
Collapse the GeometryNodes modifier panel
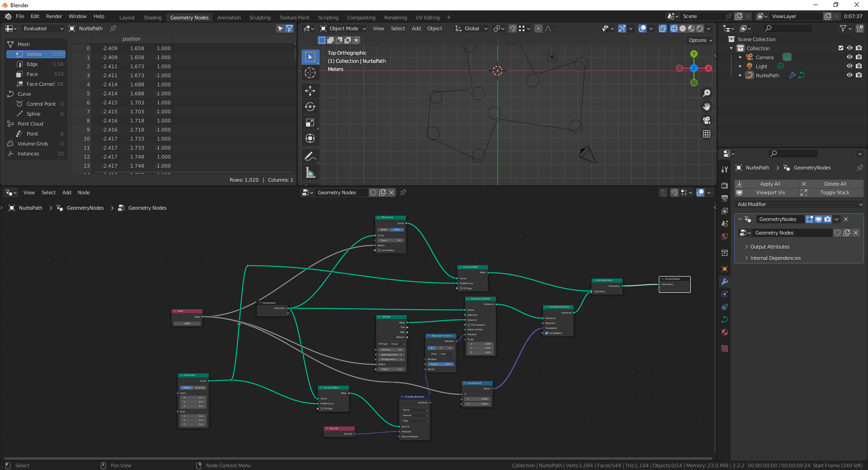[x=740, y=219]
